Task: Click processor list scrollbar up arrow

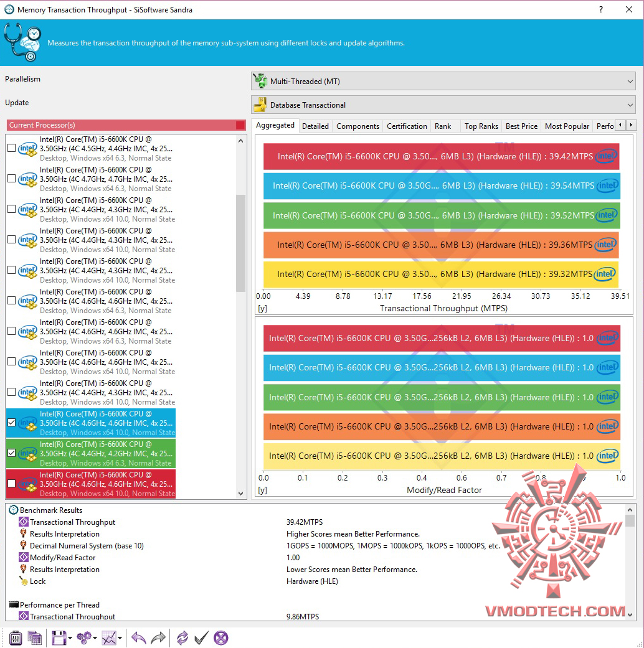Action: tap(241, 141)
